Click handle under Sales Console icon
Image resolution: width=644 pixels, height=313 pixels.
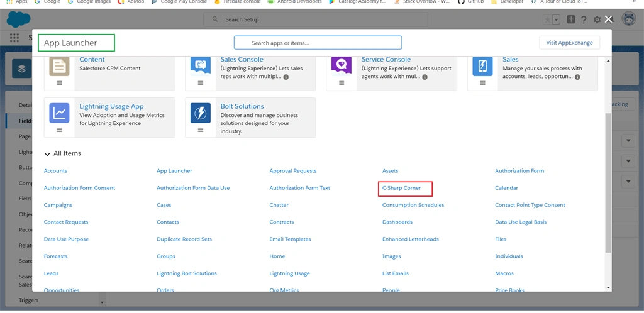point(201,83)
